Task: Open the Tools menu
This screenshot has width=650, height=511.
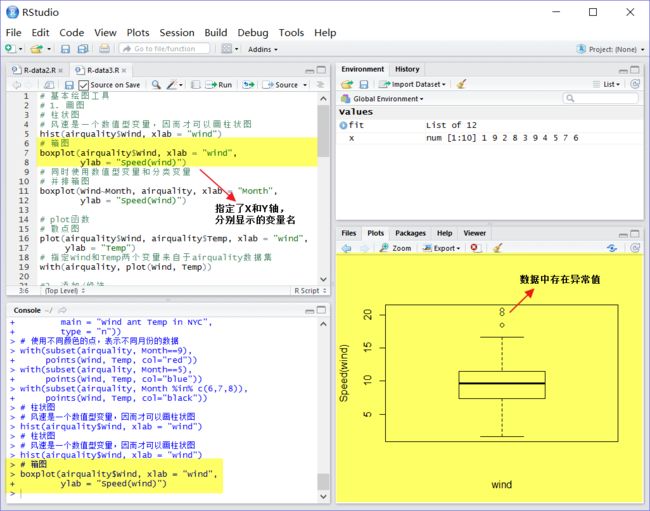Action: [x=291, y=32]
